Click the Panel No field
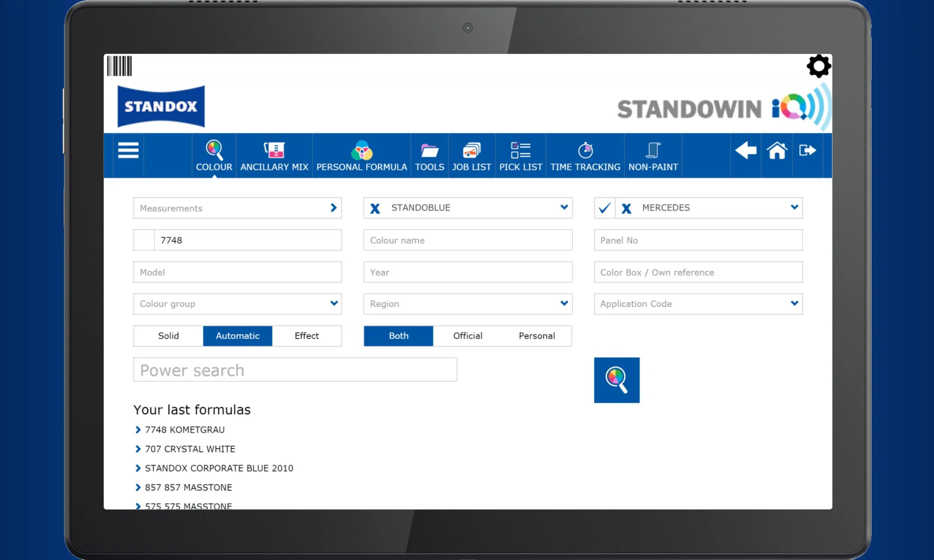The height and width of the screenshot is (560, 934). [x=698, y=240]
